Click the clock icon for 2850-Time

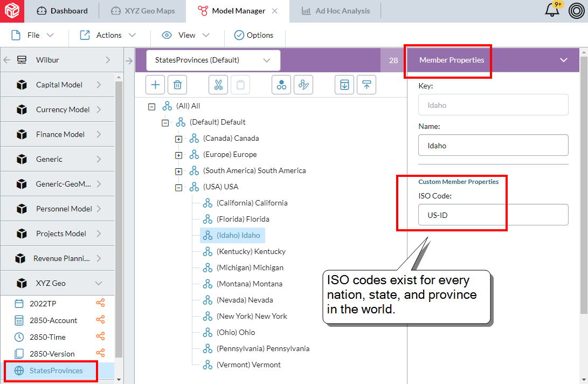(x=19, y=337)
